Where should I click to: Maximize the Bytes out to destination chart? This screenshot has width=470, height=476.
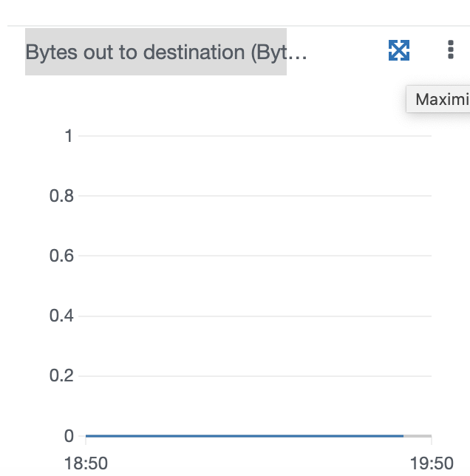pos(399,50)
